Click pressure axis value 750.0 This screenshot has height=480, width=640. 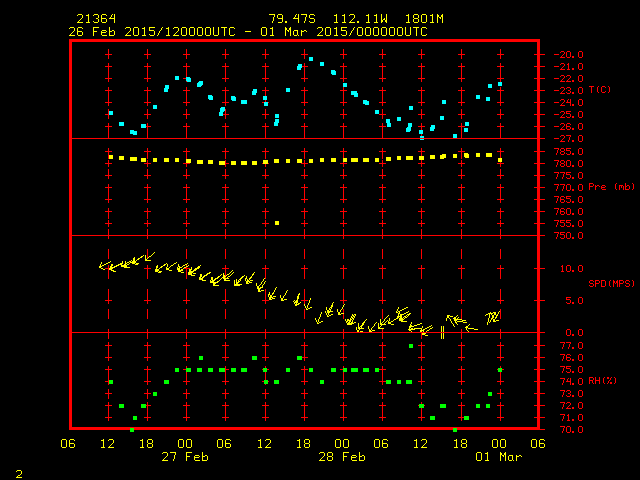569,236
